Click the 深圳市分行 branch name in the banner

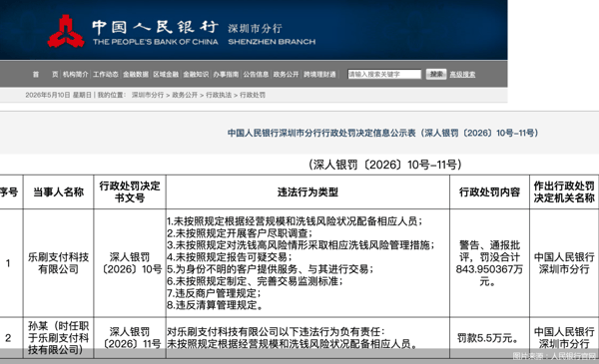tap(256, 28)
